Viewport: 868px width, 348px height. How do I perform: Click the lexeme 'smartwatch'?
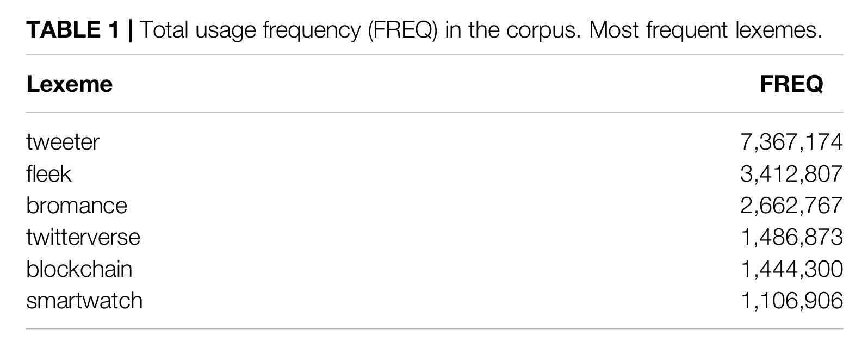pyautogui.click(x=84, y=301)
